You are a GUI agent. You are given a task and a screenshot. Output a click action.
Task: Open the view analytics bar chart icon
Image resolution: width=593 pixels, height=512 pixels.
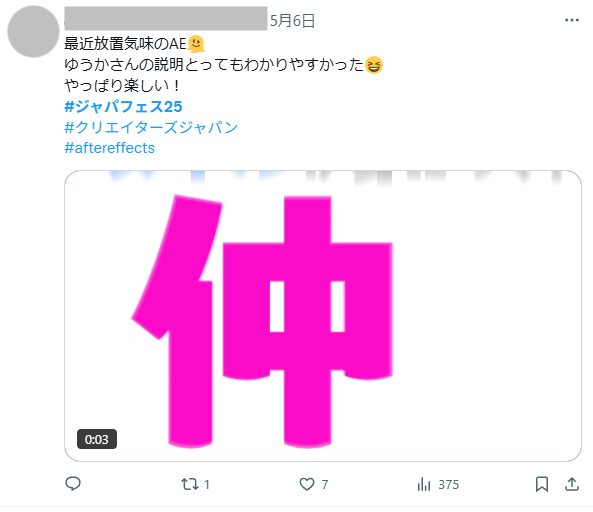424,484
